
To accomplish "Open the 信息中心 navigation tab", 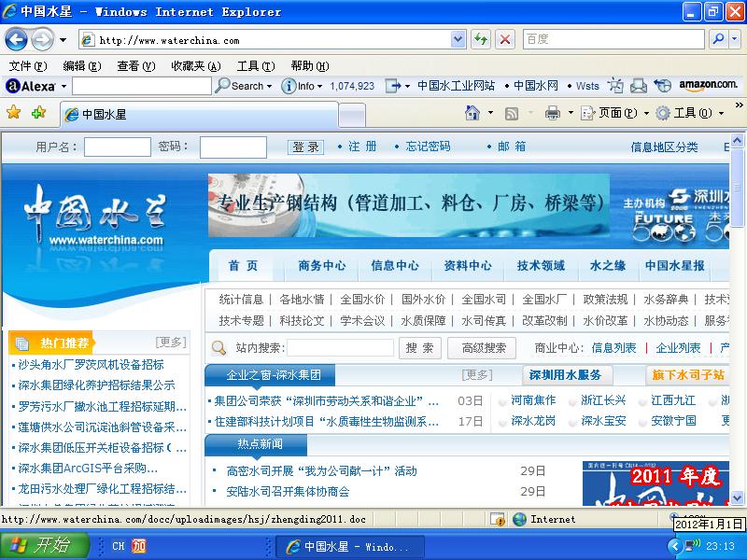I will point(395,266).
